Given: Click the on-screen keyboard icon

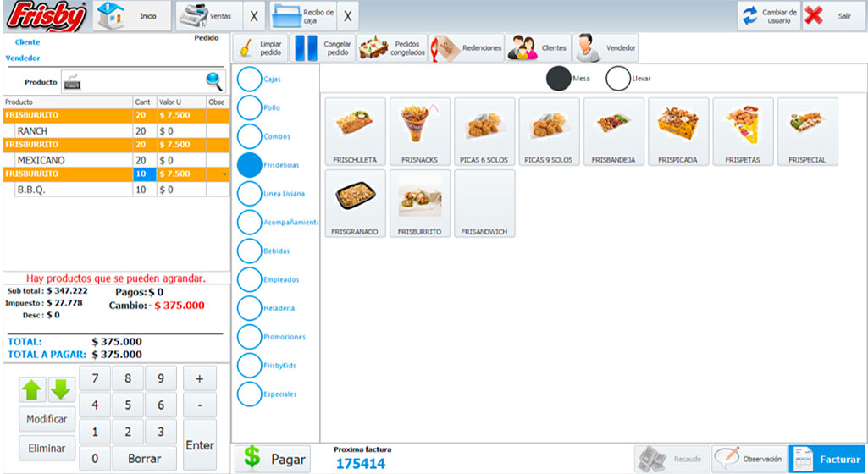Looking at the screenshot, I should pyautogui.click(x=72, y=82).
